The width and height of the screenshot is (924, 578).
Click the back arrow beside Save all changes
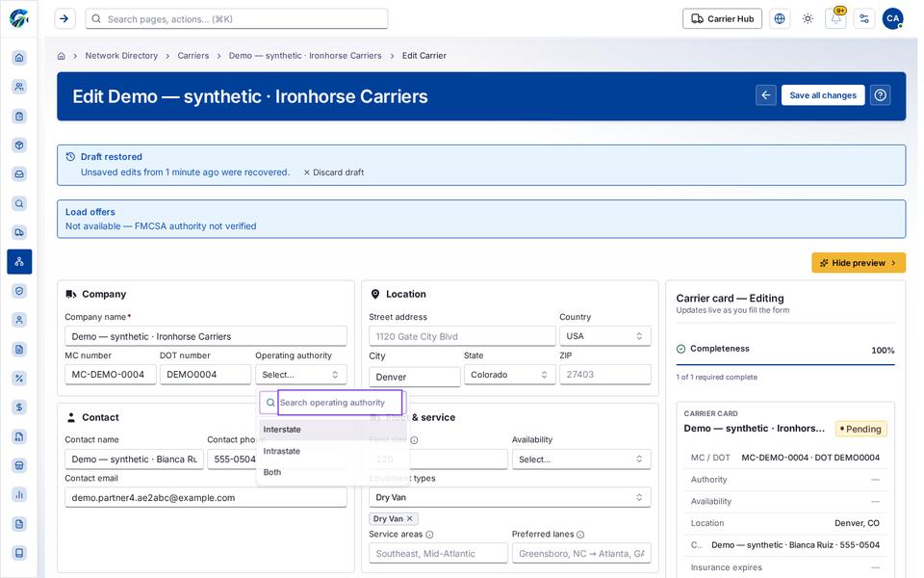(766, 95)
